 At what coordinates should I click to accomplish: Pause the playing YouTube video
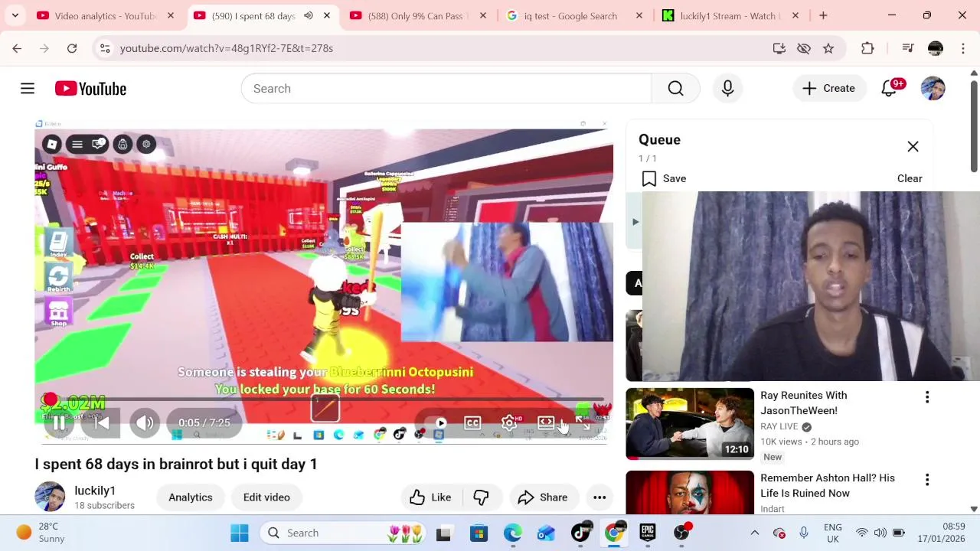59,422
